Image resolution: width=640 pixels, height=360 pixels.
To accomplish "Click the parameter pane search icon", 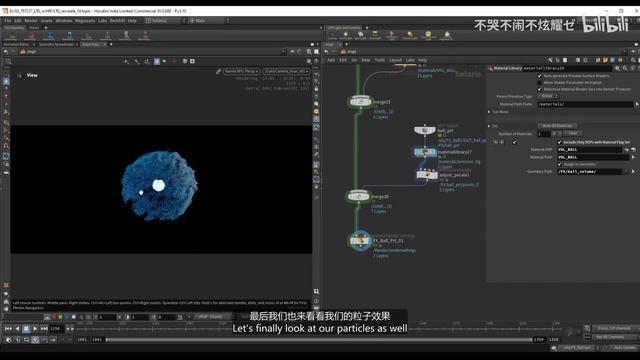I will [625, 68].
